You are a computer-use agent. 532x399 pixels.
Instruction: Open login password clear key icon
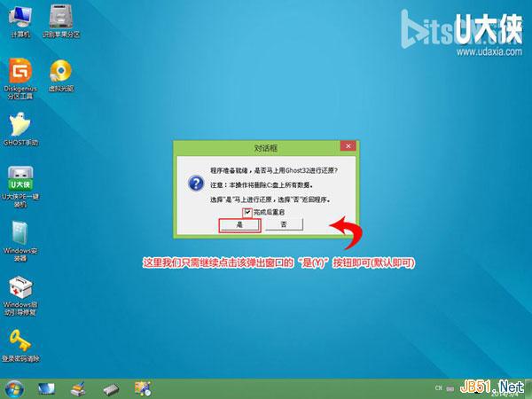20,346
